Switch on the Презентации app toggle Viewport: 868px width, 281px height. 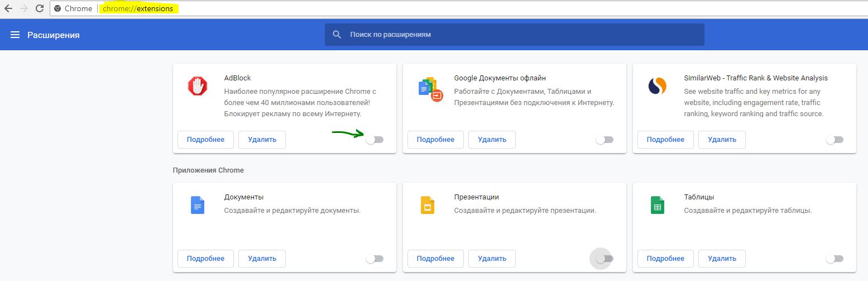pyautogui.click(x=605, y=259)
